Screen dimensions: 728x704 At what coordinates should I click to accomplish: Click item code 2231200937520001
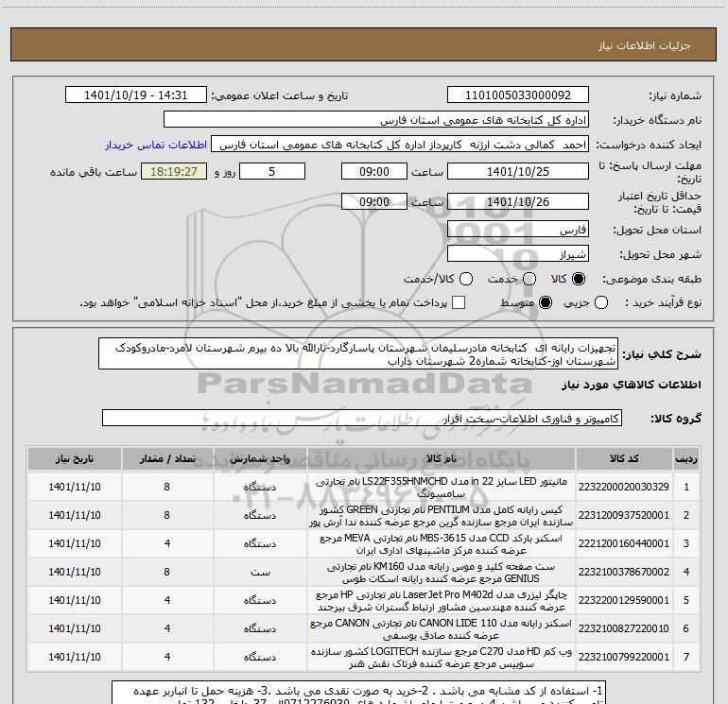[x=624, y=515]
